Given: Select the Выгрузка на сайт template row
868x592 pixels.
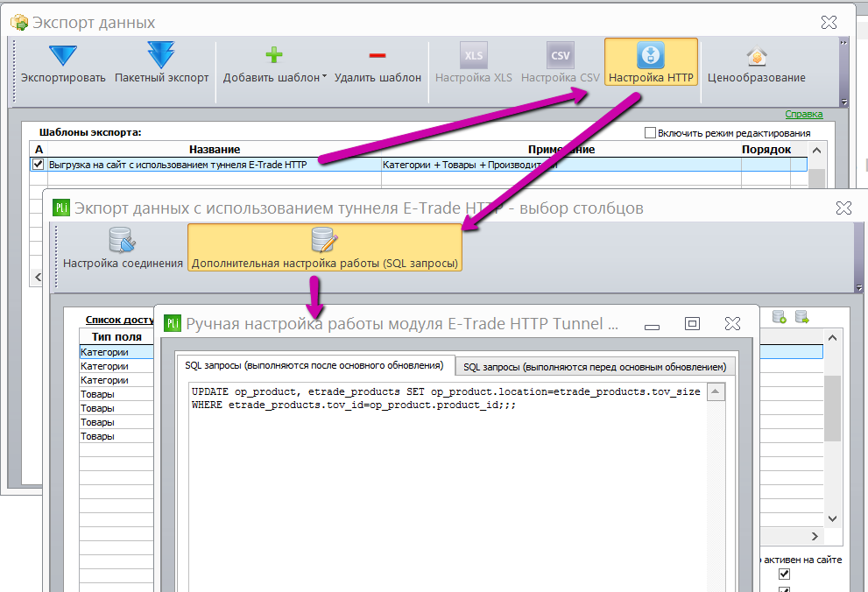Looking at the screenshot, I should pyautogui.click(x=418, y=165).
